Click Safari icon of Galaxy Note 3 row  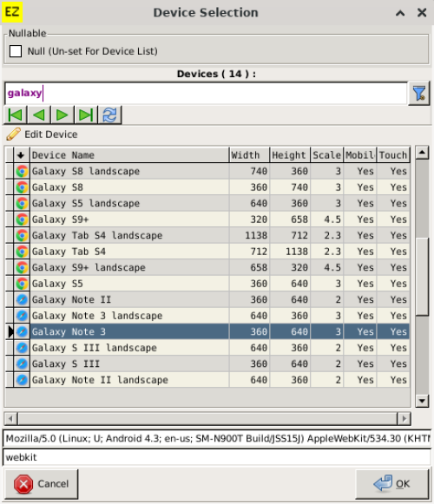pyautogui.click(x=22, y=331)
